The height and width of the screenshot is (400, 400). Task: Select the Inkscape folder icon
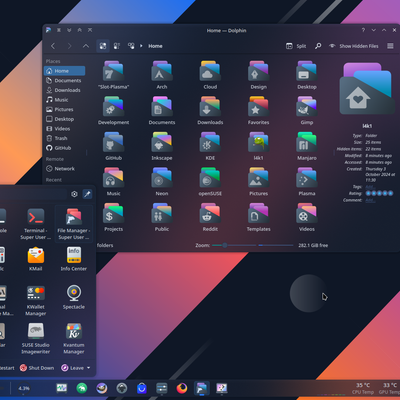(x=162, y=142)
